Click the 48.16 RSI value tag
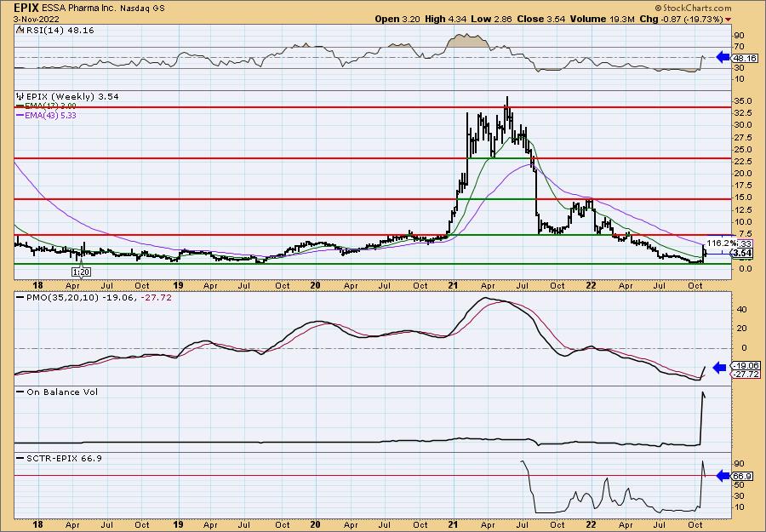This screenshot has height=532, width=766. point(745,58)
